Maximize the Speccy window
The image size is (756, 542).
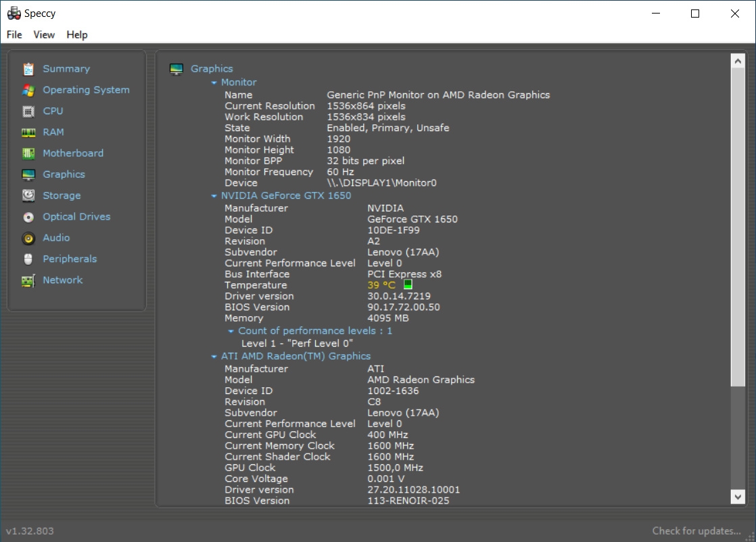tap(695, 14)
